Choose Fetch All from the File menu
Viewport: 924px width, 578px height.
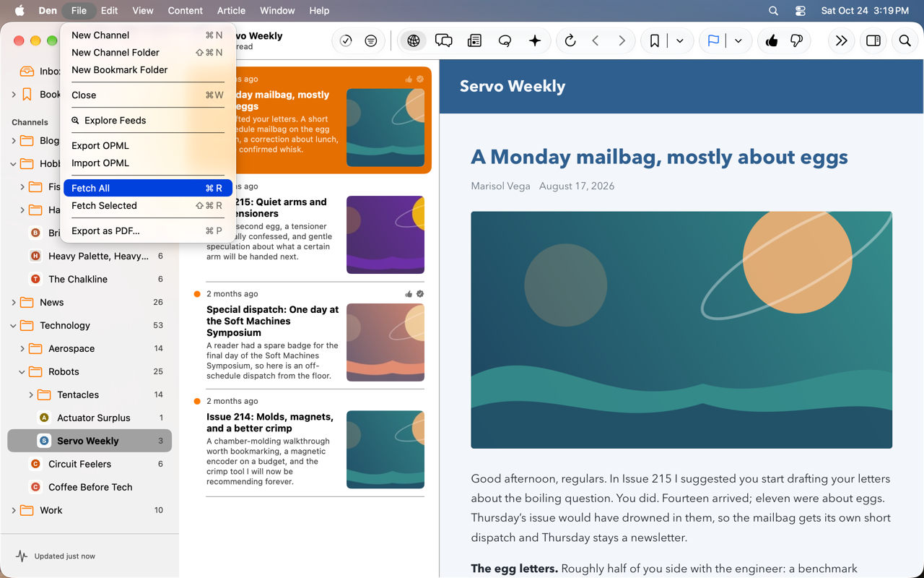[147, 188]
